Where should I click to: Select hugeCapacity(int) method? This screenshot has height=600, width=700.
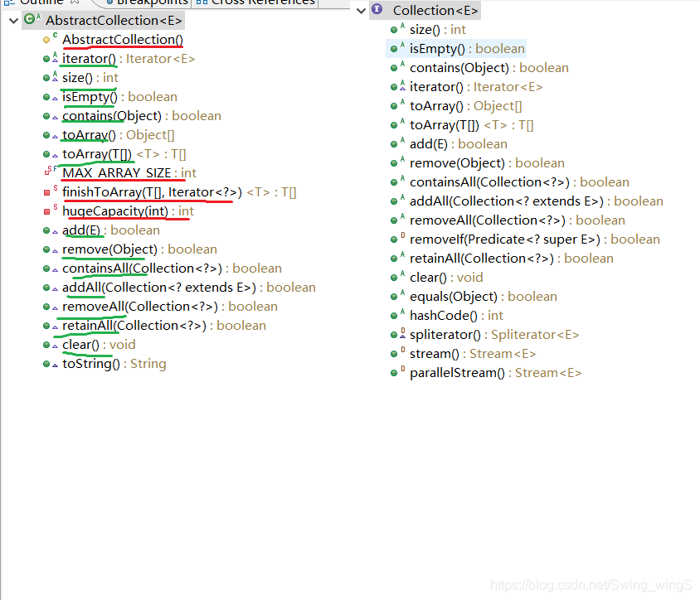coord(128,211)
